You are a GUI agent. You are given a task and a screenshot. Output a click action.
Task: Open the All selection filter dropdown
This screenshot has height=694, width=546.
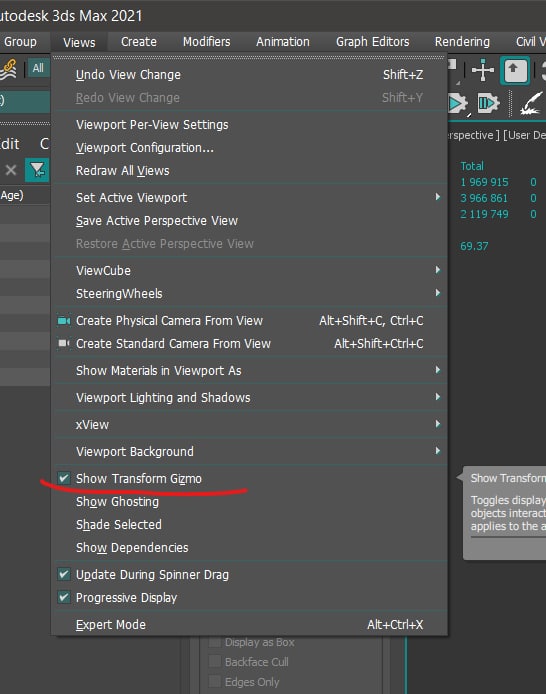click(x=38, y=68)
